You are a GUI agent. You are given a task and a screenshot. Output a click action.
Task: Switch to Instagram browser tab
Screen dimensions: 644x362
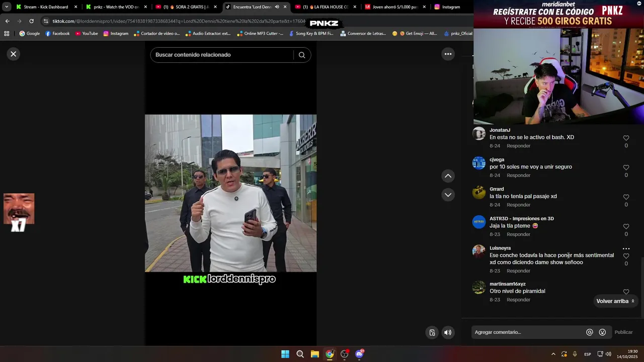451,7
